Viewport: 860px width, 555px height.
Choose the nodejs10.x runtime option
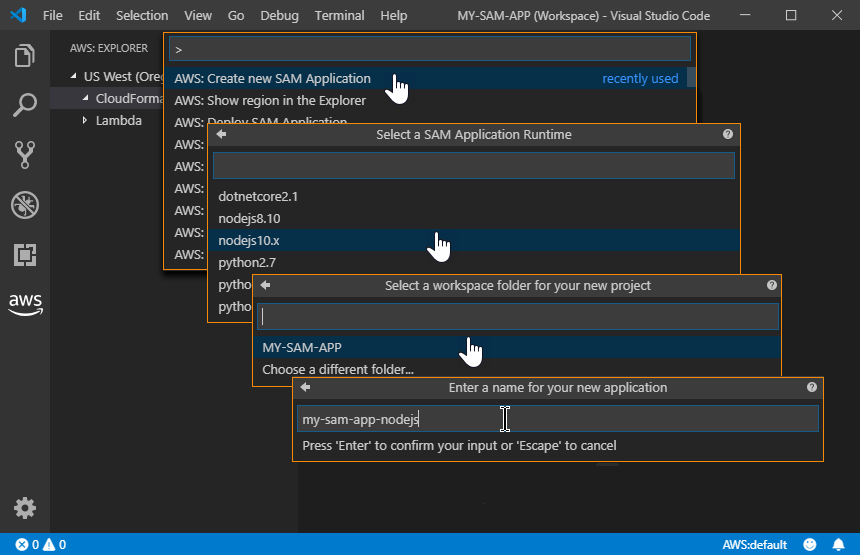click(249, 240)
